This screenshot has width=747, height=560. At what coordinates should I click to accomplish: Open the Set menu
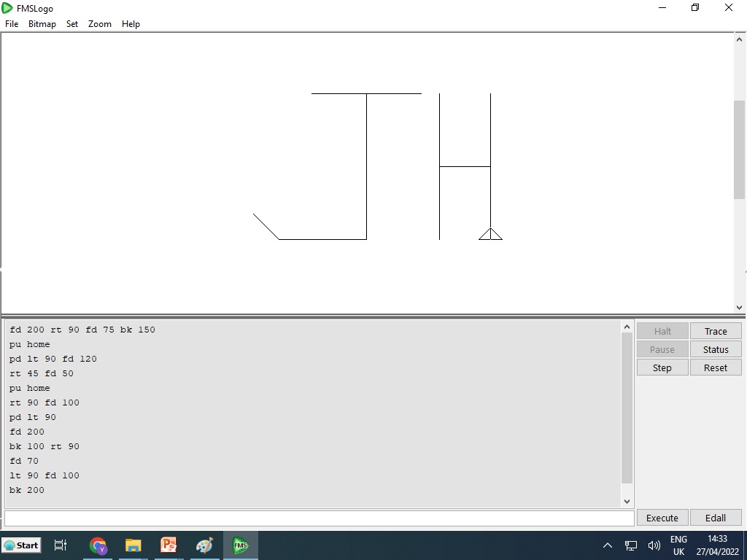click(72, 24)
